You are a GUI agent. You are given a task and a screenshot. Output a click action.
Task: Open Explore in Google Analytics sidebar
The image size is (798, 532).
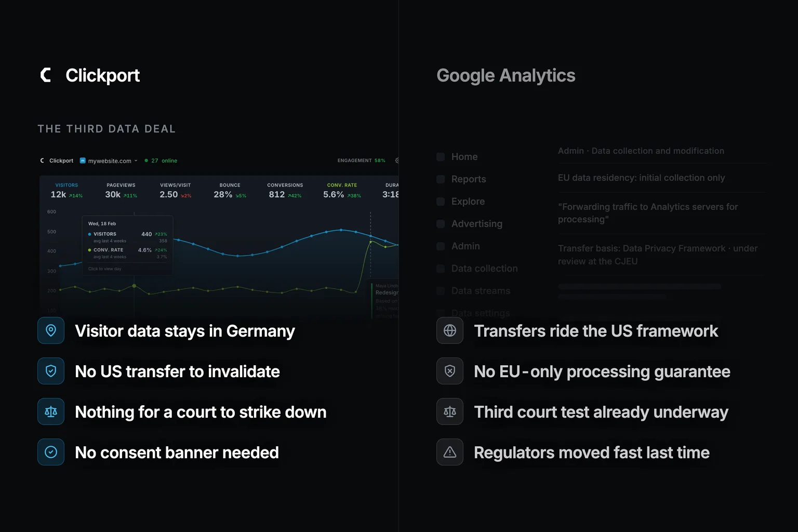pyautogui.click(x=468, y=202)
